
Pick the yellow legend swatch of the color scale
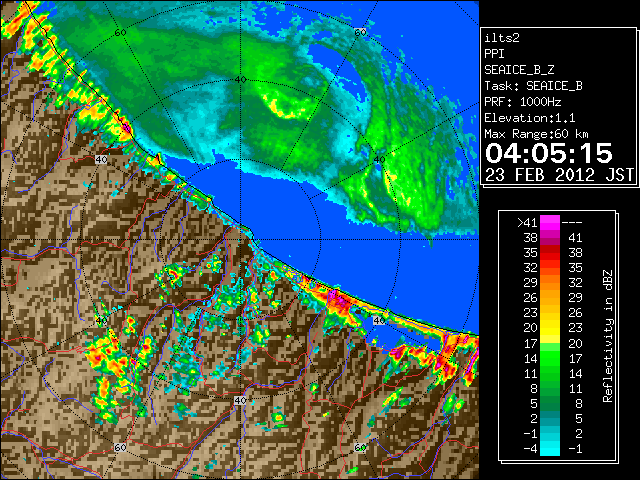tap(550, 328)
